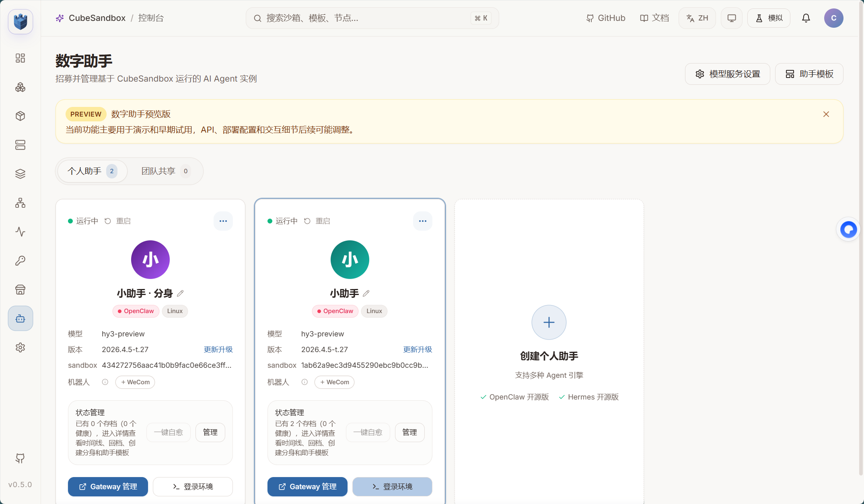Image resolution: width=864 pixels, height=504 pixels.
Task: Open the 文档 docs link
Action: [654, 18]
